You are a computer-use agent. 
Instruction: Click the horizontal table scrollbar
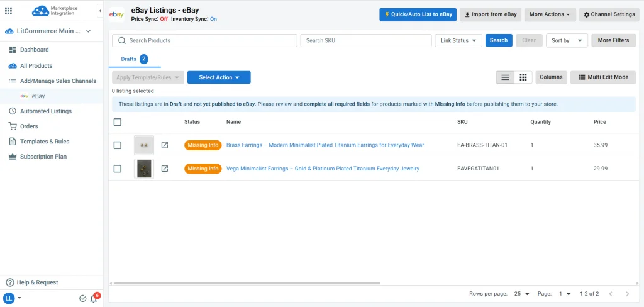[247, 283]
